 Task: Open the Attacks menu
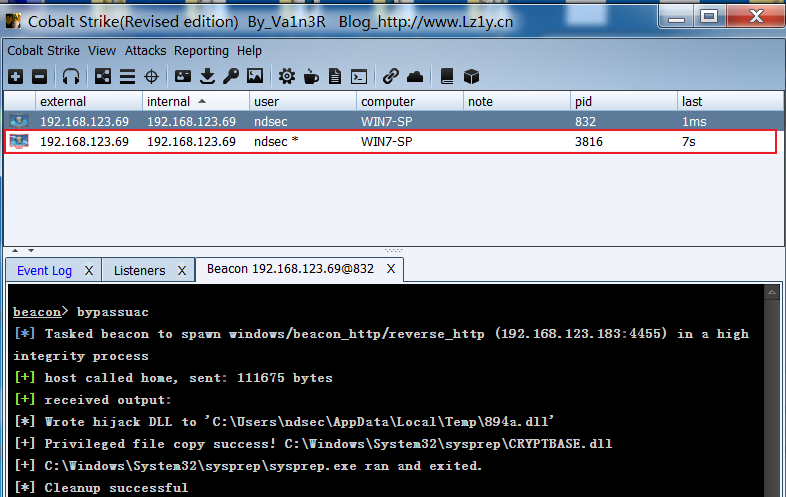point(145,51)
